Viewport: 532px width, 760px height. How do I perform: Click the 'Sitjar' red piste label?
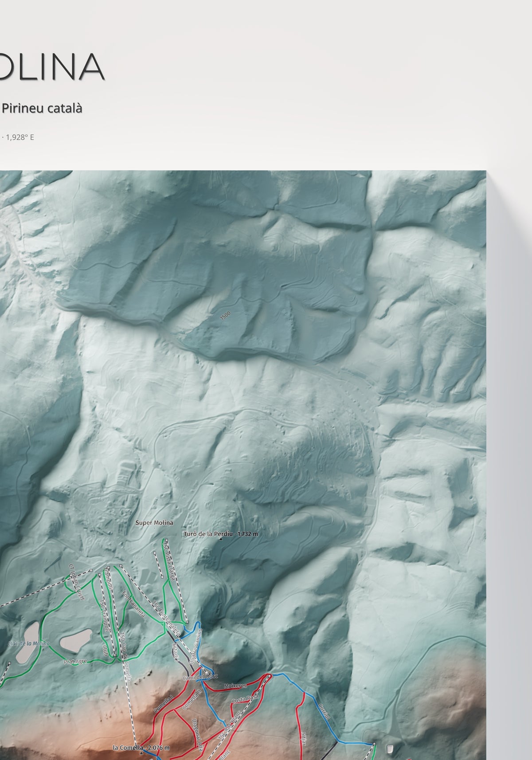coord(304,740)
